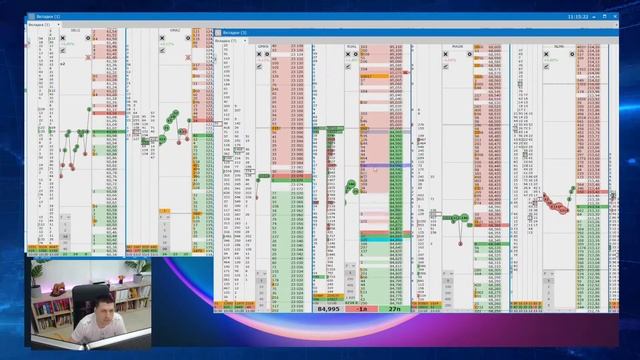Close second order book panel in back window

click(162, 38)
